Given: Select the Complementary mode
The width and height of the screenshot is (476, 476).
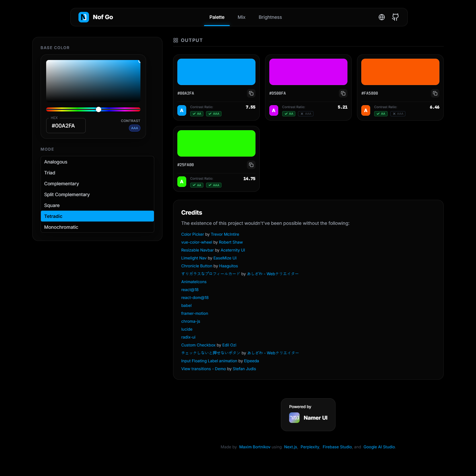Looking at the screenshot, I should tap(61, 184).
